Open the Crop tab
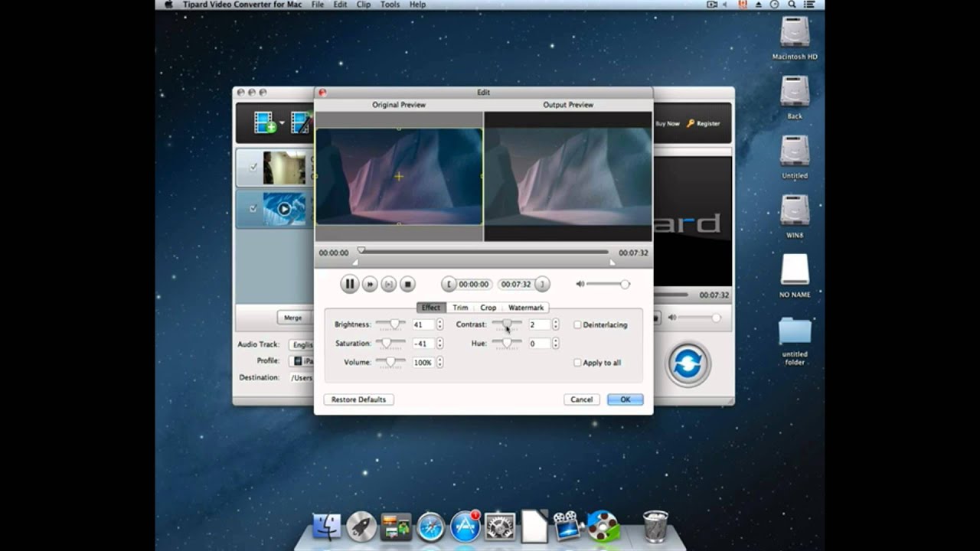The image size is (980, 551). (x=488, y=308)
